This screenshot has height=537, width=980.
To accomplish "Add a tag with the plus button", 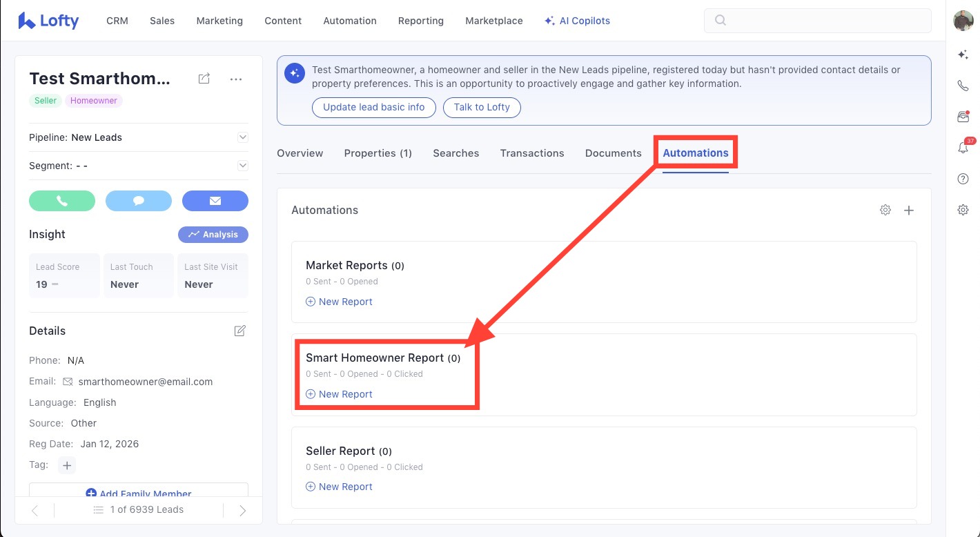I will 67,465.
